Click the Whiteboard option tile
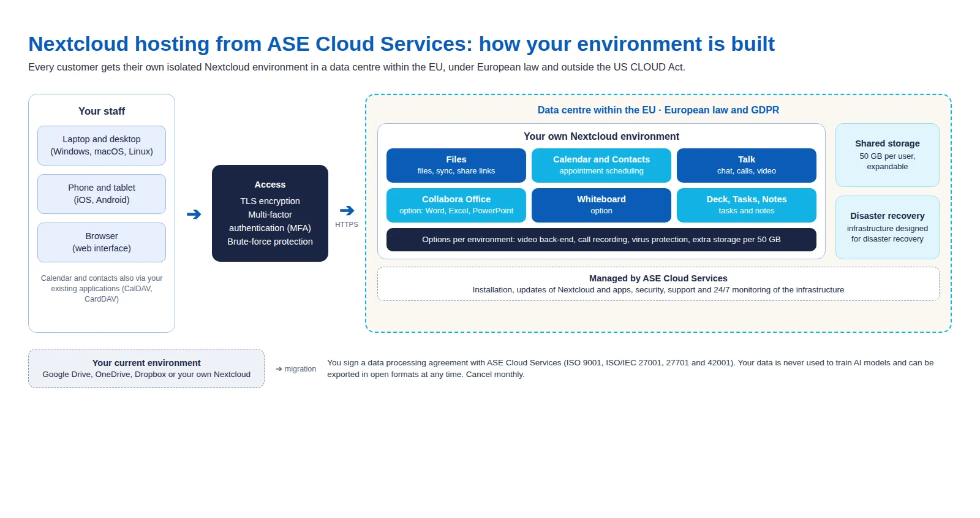The image size is (980, 518). [x=601, y=205]
